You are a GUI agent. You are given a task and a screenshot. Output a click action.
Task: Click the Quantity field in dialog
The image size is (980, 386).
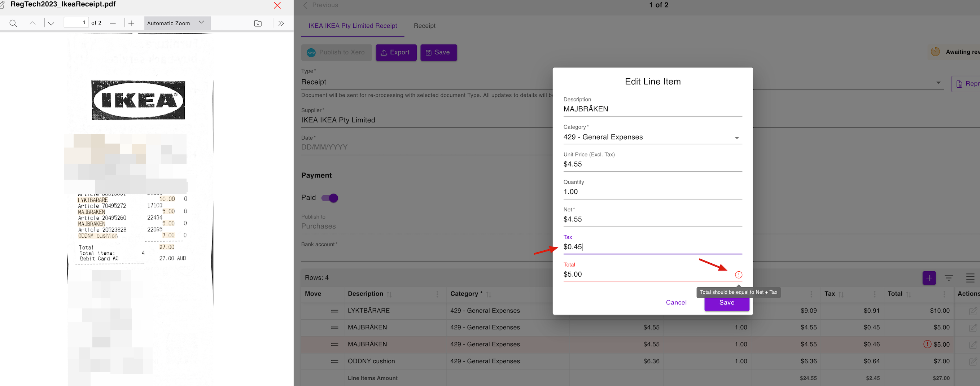click(653, 192)
